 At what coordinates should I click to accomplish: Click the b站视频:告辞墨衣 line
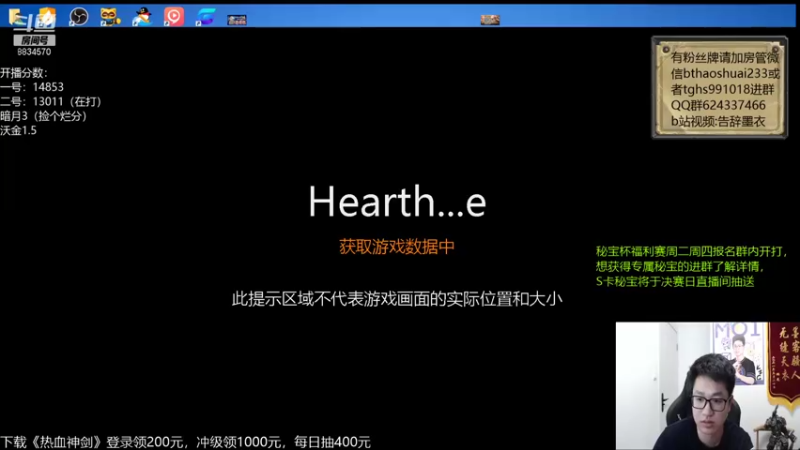pyautogui.click(x=718, y=121)
